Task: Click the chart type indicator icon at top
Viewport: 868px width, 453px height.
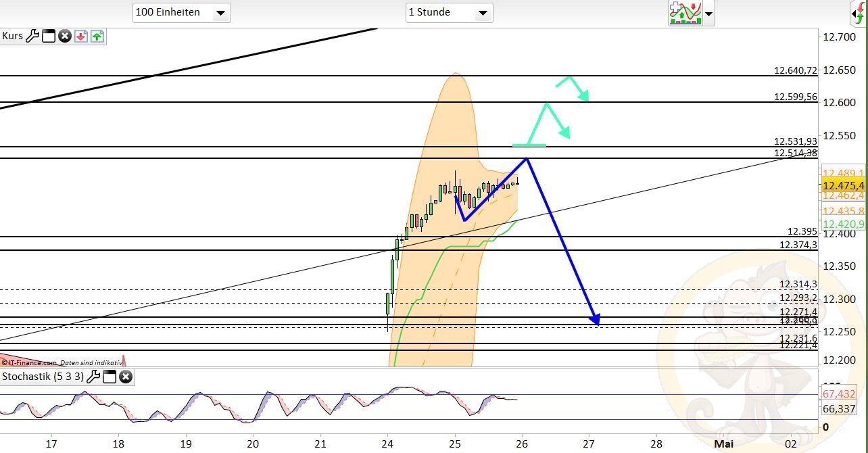Action: (685, 12)
